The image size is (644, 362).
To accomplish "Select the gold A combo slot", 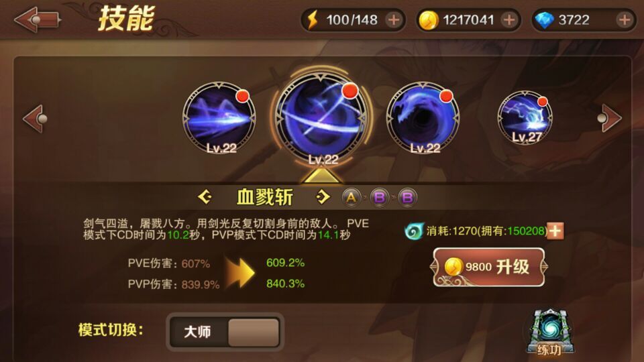I will [351, 197].
